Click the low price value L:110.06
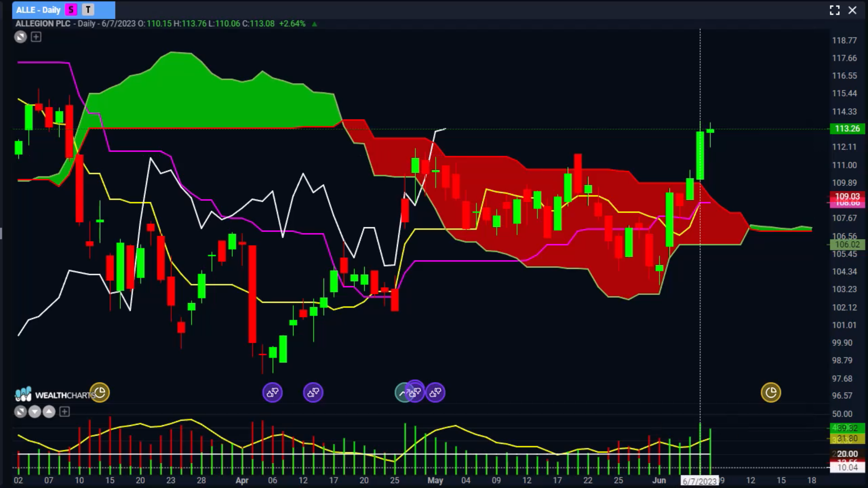 [x=224, y=23]
